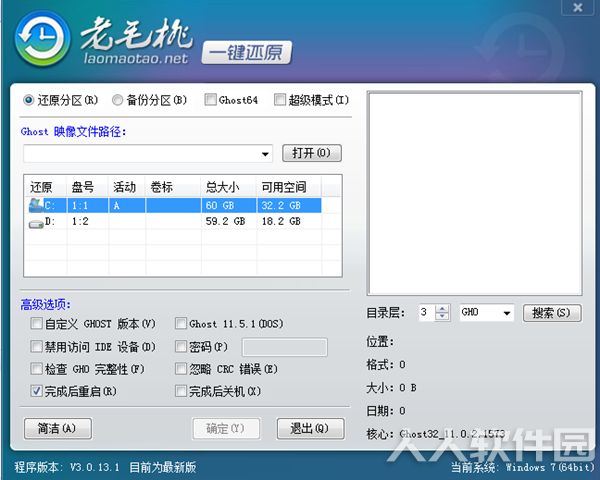The image size is (600, 480).
Task: Click the laomaotao.net text
Action: (135, 58)
